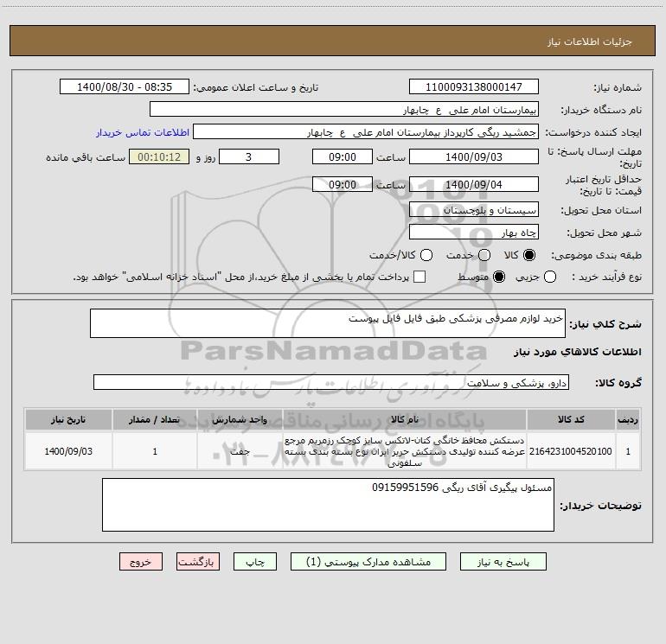Select the کالا radio button

click(529, 255)
